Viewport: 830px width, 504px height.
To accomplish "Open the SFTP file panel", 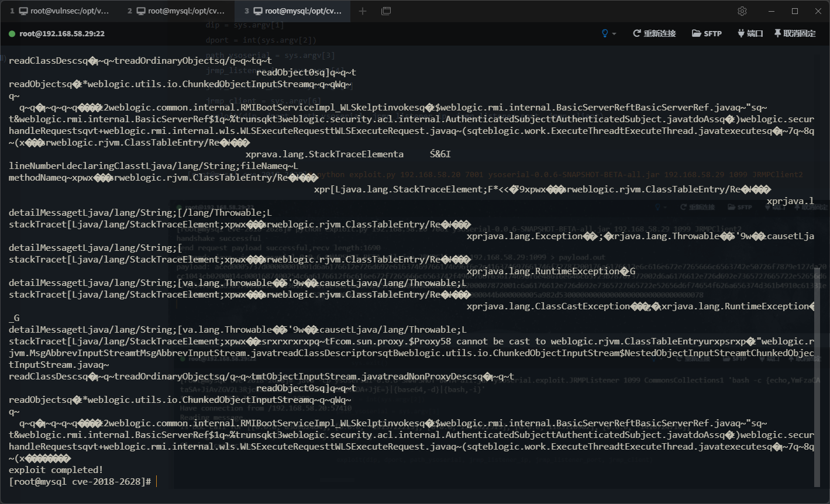I will coord(707,33).
